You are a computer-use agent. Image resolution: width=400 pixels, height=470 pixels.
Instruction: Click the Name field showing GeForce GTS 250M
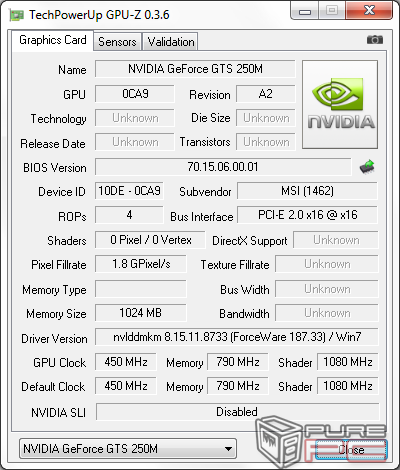195,69
